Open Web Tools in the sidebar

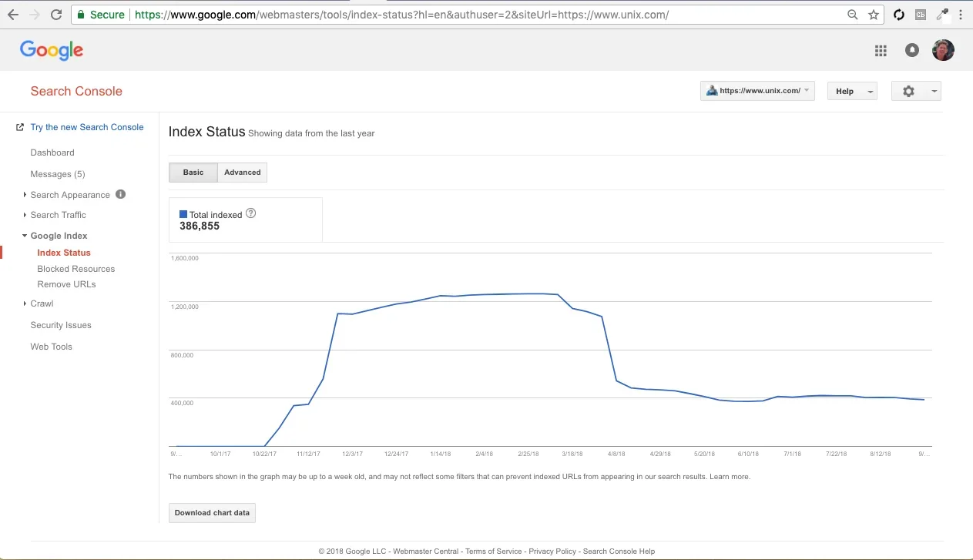tap(52, 347)
